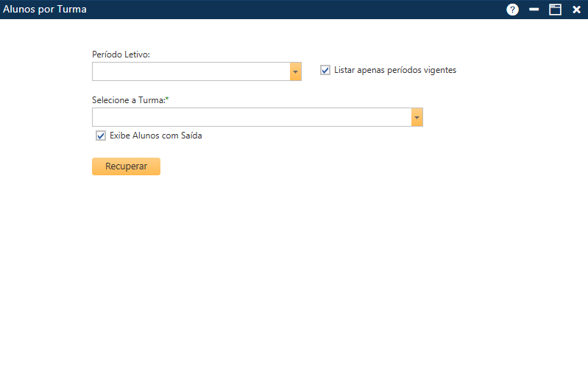Viewport: 588px width, 369px height.
Task: Open the help question mark icon
Action: point(513,10)
